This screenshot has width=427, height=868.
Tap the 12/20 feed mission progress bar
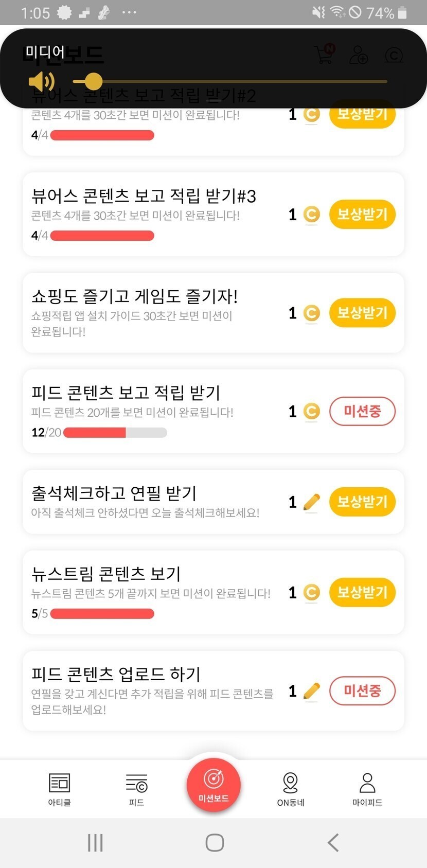[x=115, y=433]
